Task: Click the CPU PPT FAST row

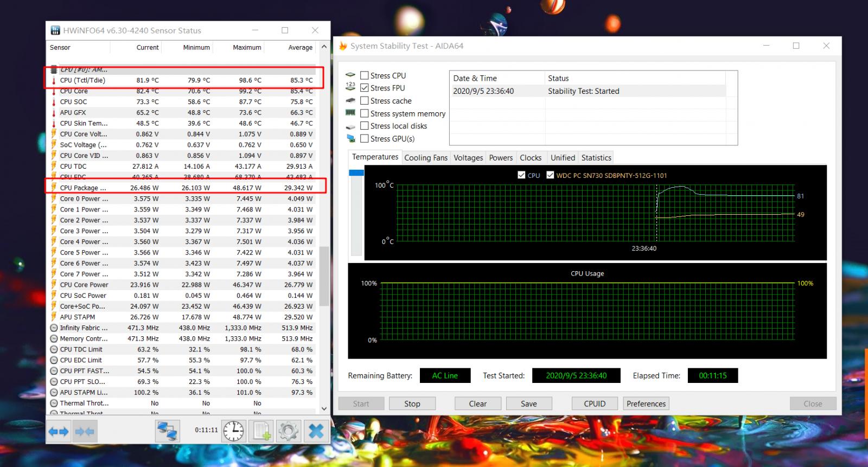Action: 182,371
